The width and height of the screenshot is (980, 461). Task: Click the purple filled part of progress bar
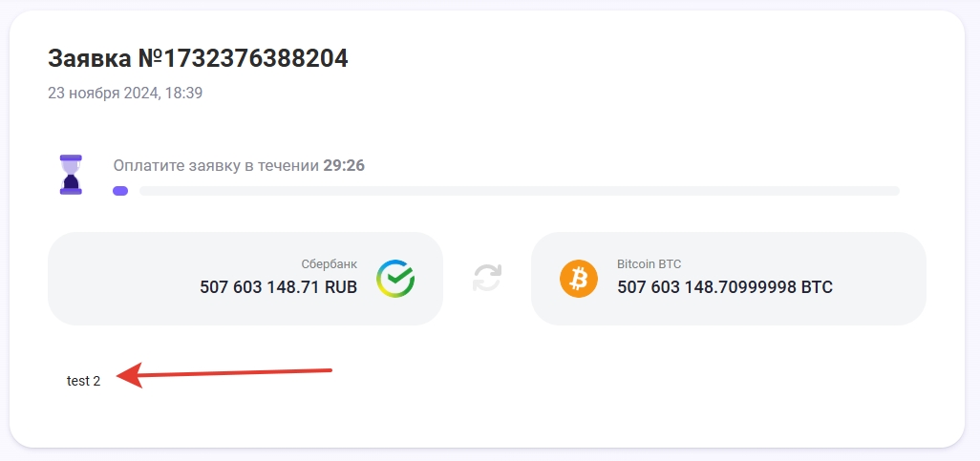point(120,191)
